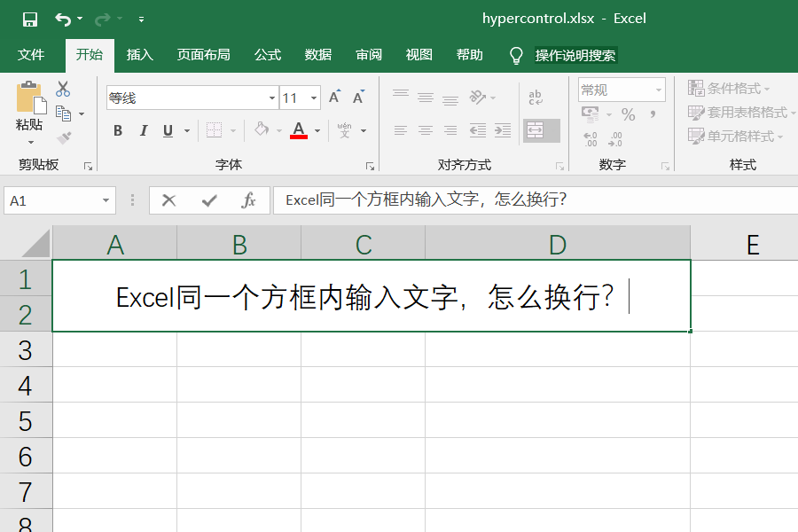Viewport: 798px width, 532px height.
Task: Click the wén phonetic guide icon
Action: 345,130
